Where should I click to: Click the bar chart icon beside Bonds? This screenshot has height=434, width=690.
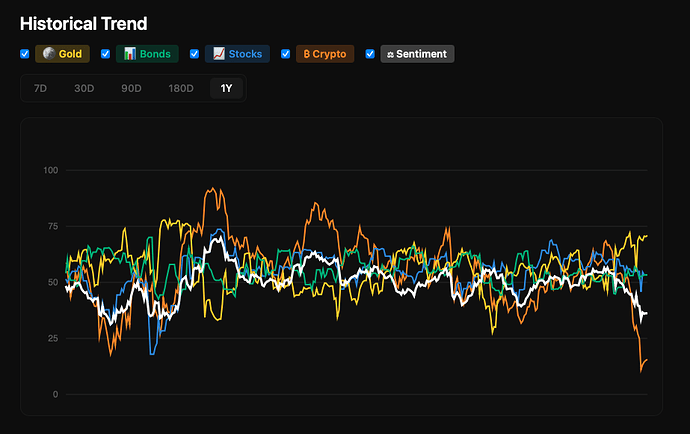pos(128,54)
